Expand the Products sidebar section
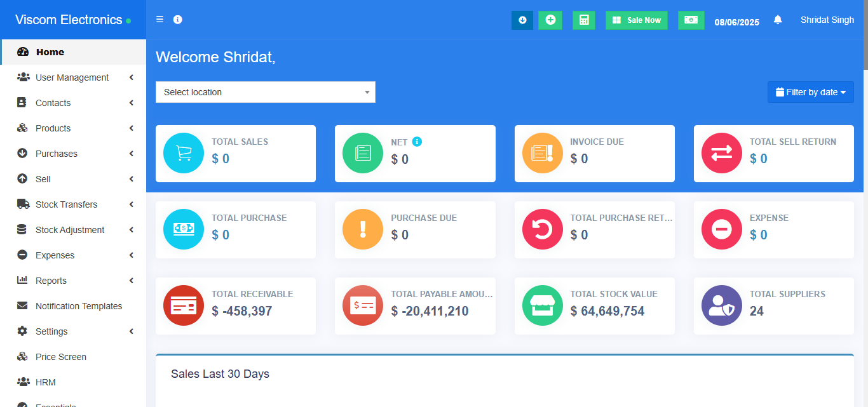The width and height of the screenshot is (868, 407). 53,128
